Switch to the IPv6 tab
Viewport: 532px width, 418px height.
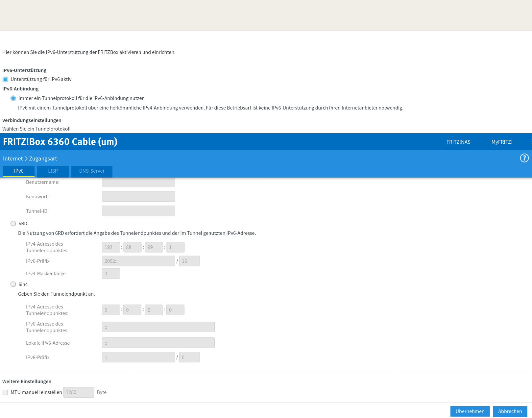pos(19,171)
